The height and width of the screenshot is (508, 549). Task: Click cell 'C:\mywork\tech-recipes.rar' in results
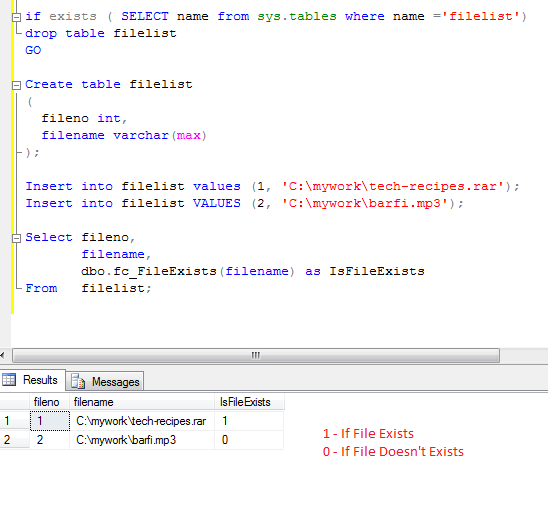coord(142,421)
